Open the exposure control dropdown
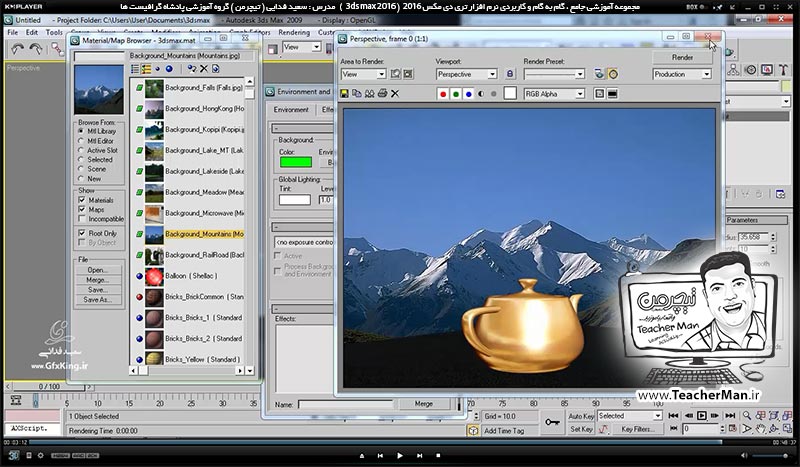800x467 pixels. point(304,242)
